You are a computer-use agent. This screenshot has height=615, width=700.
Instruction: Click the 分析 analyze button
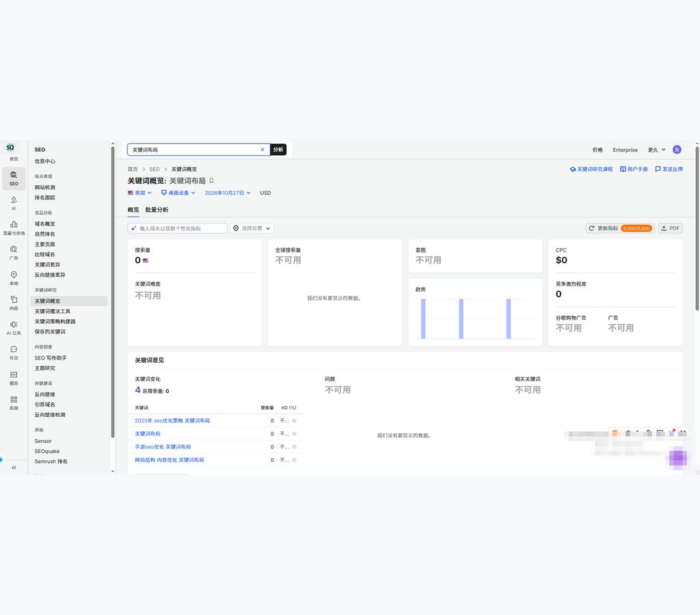coord(278,150)
